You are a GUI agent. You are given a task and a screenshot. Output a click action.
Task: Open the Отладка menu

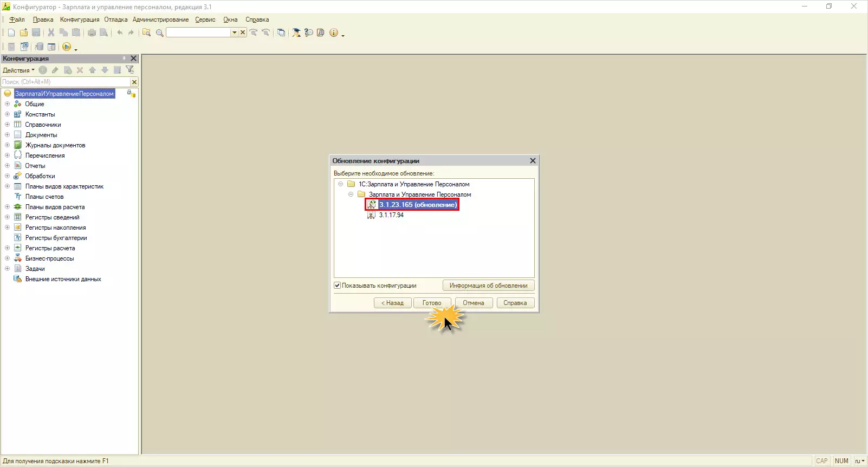point(116,20)
